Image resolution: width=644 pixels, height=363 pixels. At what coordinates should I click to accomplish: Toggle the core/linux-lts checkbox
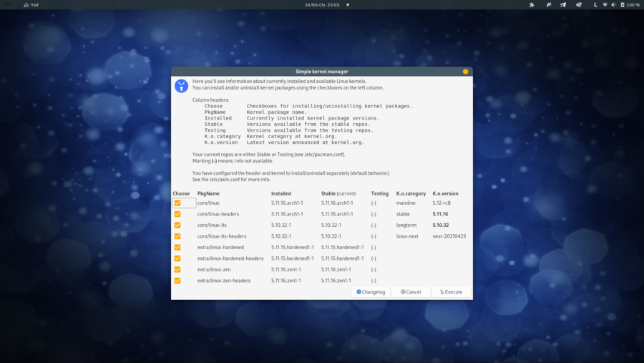(177, 226)
